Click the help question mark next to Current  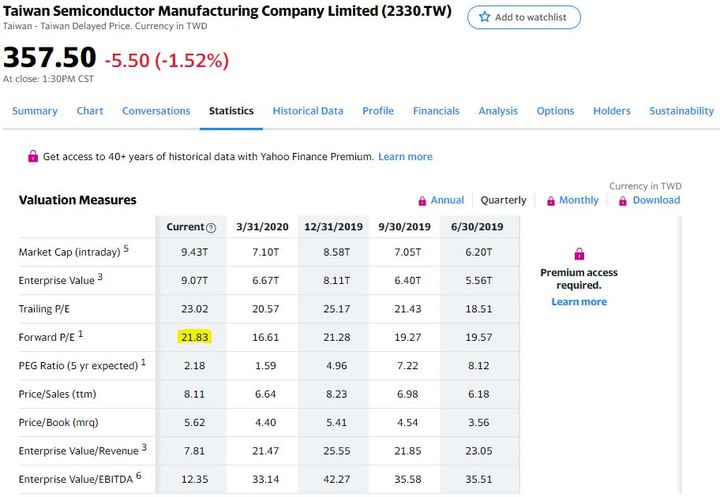211,227
